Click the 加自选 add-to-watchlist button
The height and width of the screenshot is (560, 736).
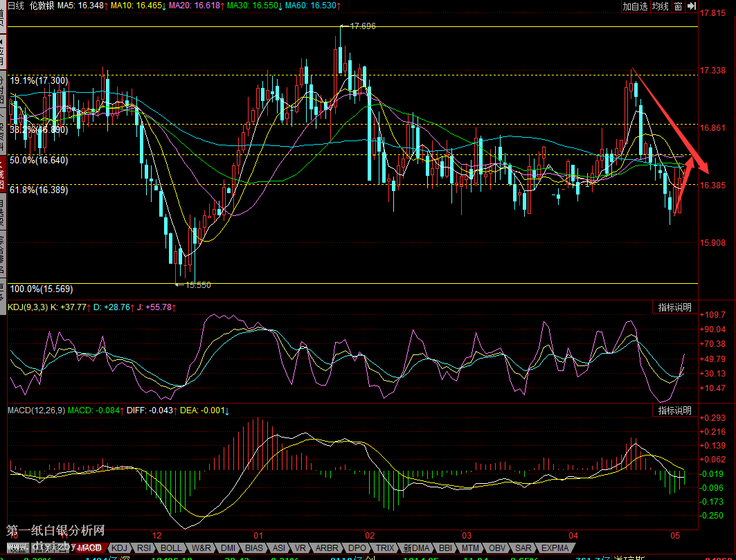click(635, 6)
